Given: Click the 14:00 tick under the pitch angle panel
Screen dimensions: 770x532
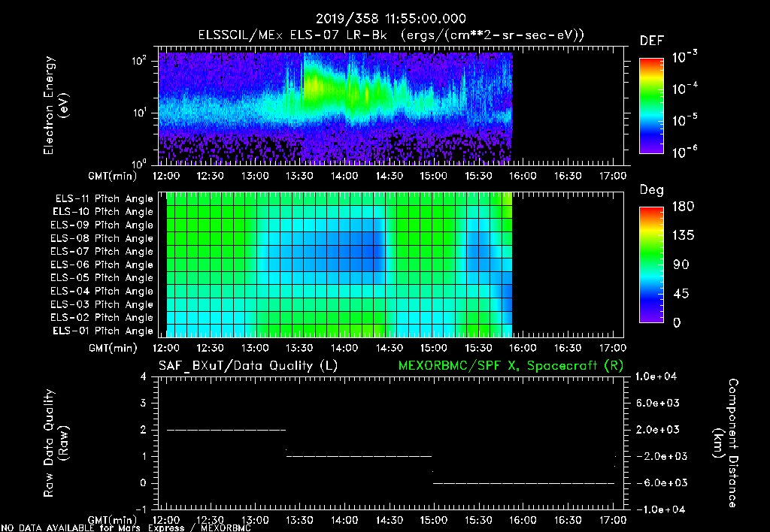Looking at the screenshot, I should pyautogui.click(x=344, y=348).
